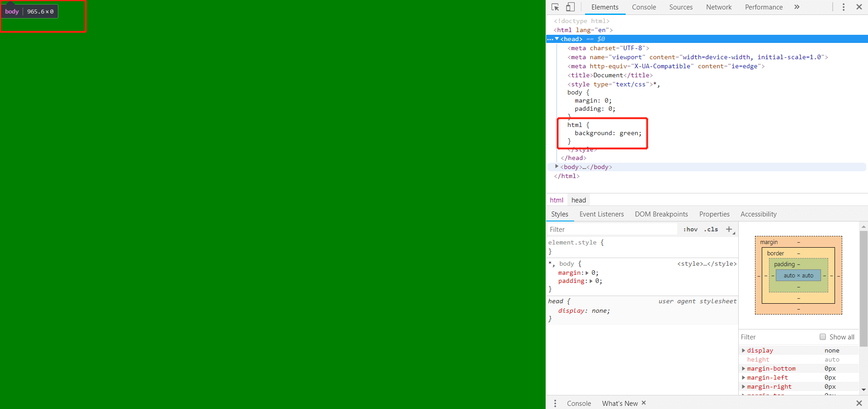The image size is (868, 409).
Task: Toggle the device toolbar icon
Action: point(571,7)
